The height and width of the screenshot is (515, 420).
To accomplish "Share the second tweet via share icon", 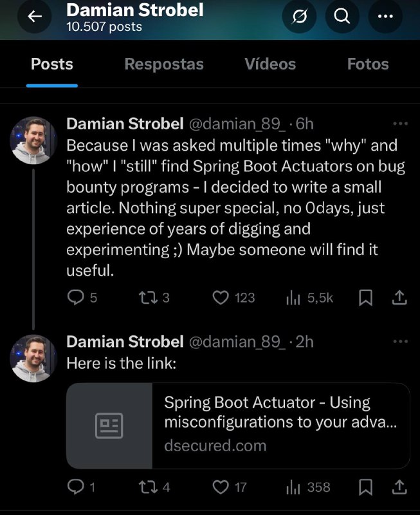I will pyautogui.click(x=399, y=487).
